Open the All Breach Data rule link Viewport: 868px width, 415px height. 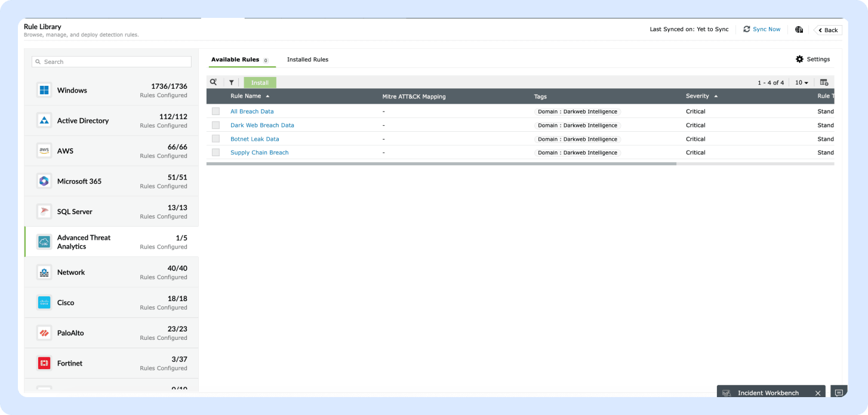[252, 112]
